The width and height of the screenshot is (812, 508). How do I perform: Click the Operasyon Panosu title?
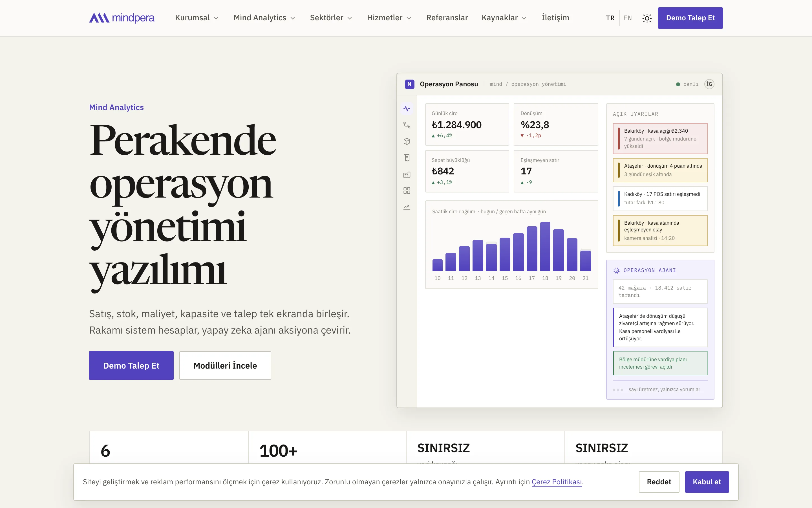point(449,84)
